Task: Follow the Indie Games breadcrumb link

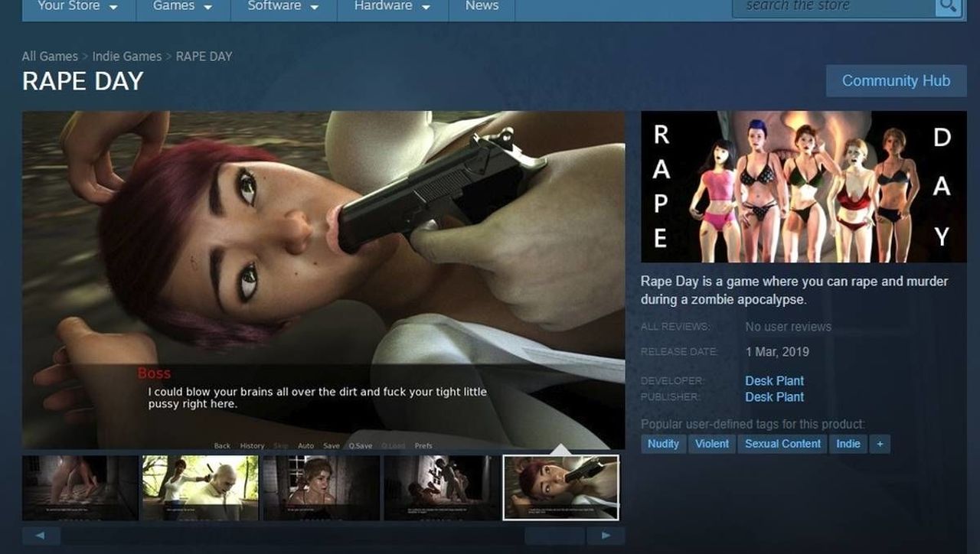Action: click(x=127, y=56)
